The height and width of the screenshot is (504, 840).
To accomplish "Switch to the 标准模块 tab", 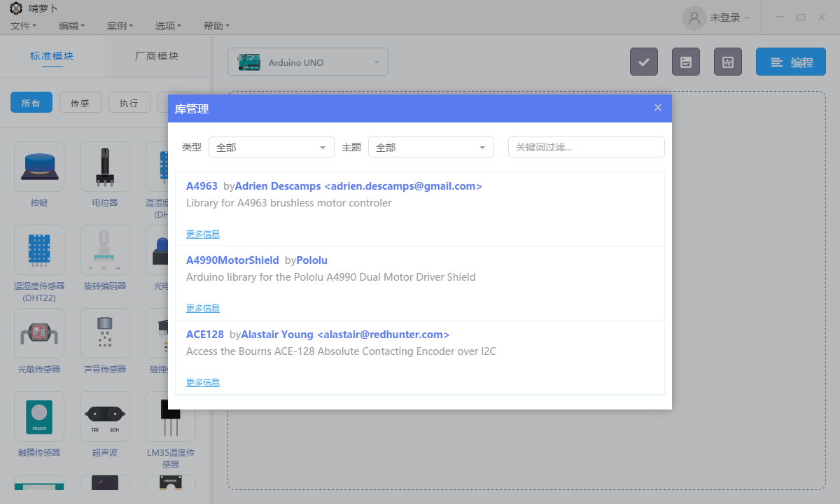I will coord(52,56).
